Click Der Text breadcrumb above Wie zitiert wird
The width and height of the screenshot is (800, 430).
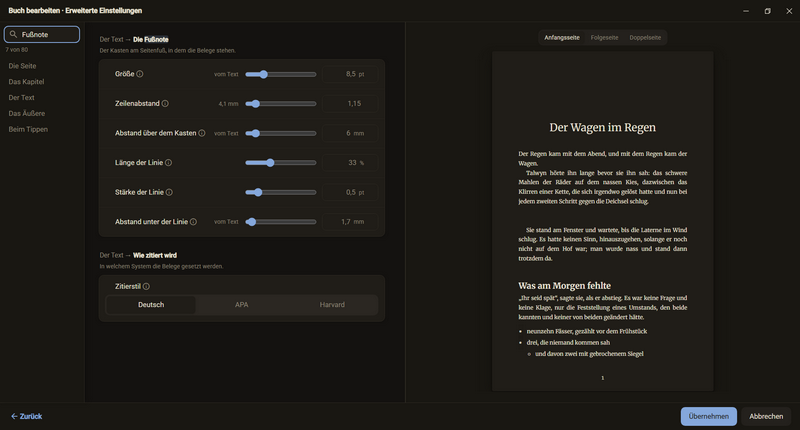click(x=111, y=255)
